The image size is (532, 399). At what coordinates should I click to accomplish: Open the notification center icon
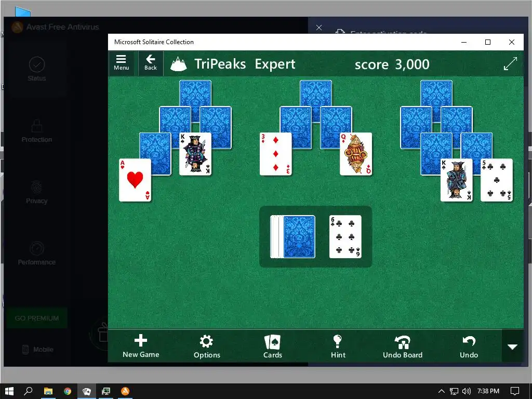click(515, 391)
